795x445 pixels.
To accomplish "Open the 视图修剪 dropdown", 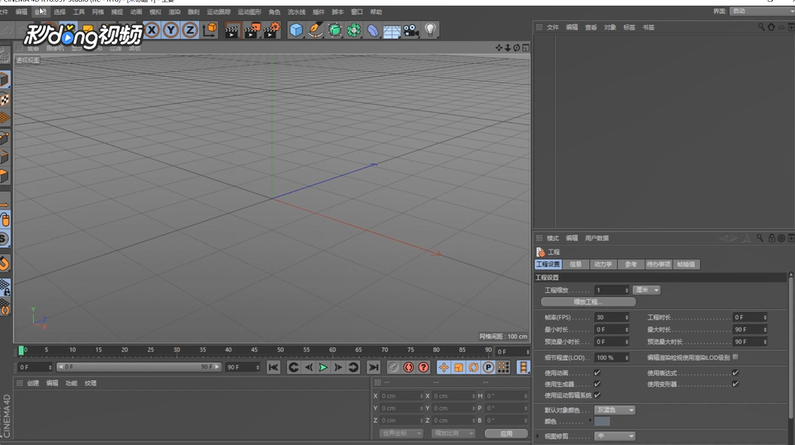I will point(615,436).
